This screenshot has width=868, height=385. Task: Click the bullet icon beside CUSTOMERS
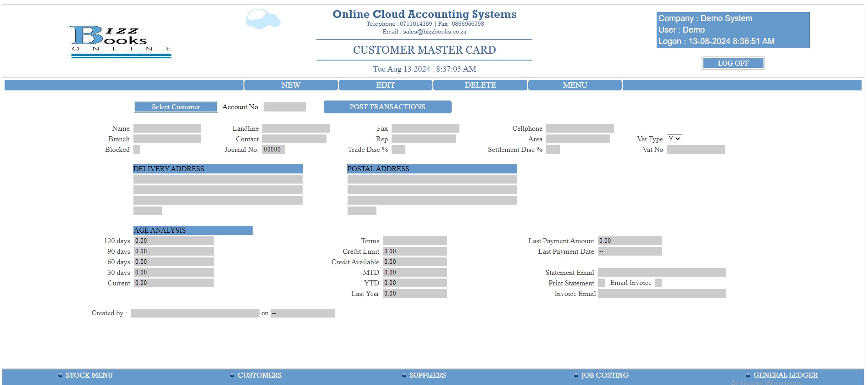[232, 375]
